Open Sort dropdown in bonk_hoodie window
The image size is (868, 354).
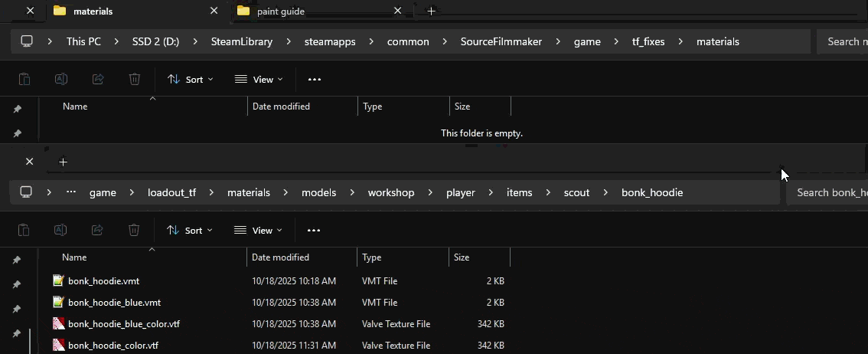(x=190, y=230)
